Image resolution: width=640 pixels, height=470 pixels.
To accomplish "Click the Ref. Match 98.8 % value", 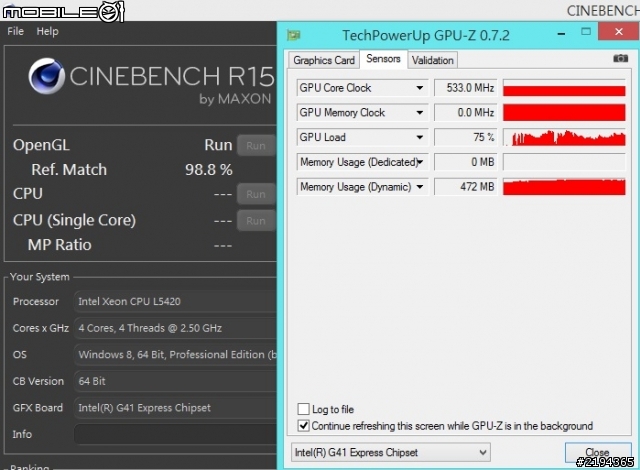I will pyautogui.click(x=209, y=170).
